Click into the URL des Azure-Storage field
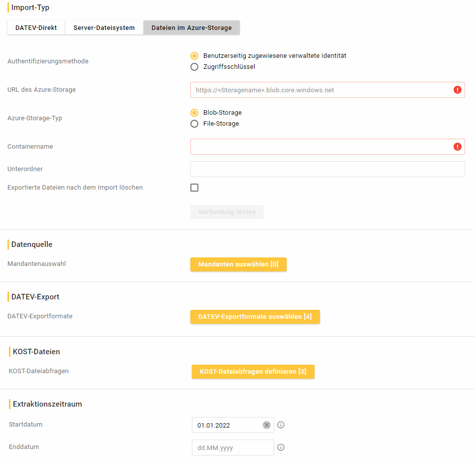Image resolution: width=476 pixels, height=459 pixels. (x=319, y=90)
